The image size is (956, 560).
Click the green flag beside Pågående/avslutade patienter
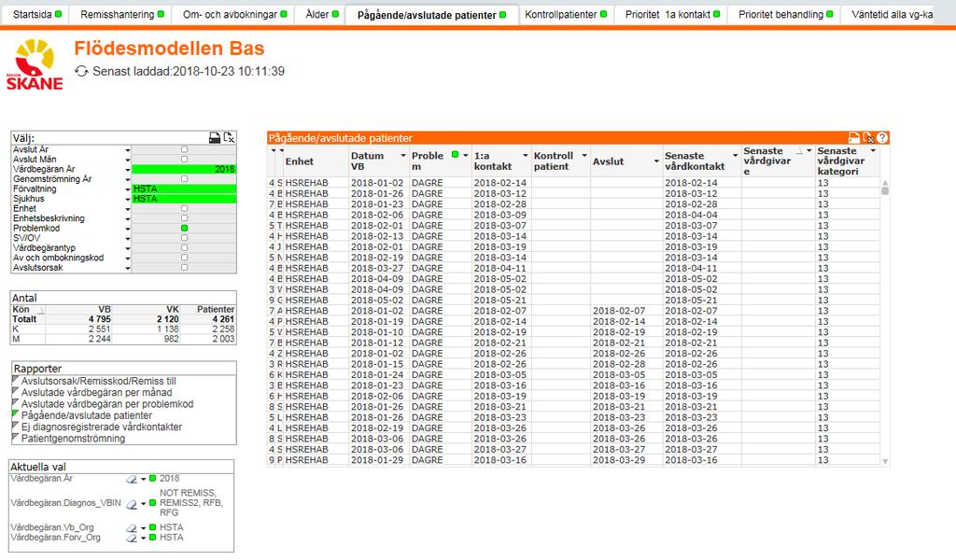click(x=15, y=414)
